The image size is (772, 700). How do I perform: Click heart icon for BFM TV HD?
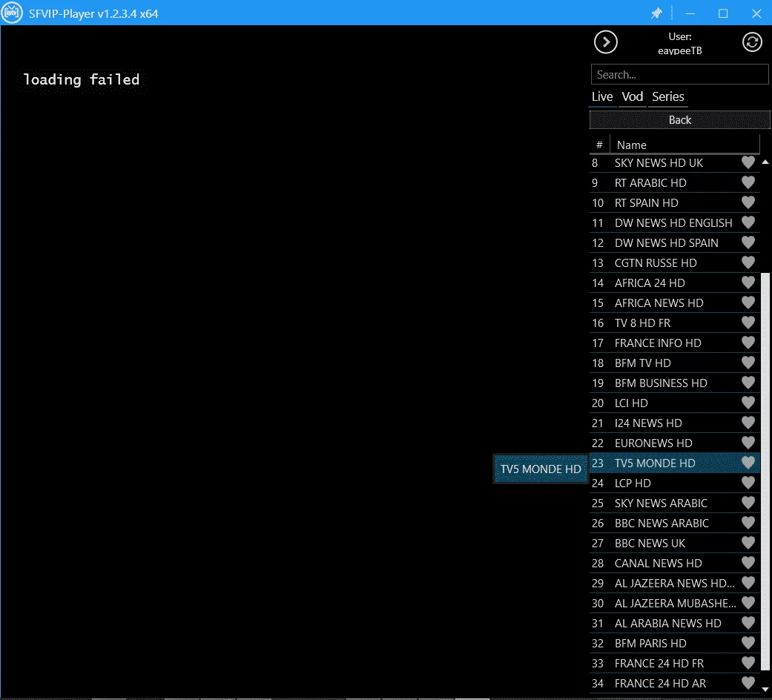[x=748, y=363]
